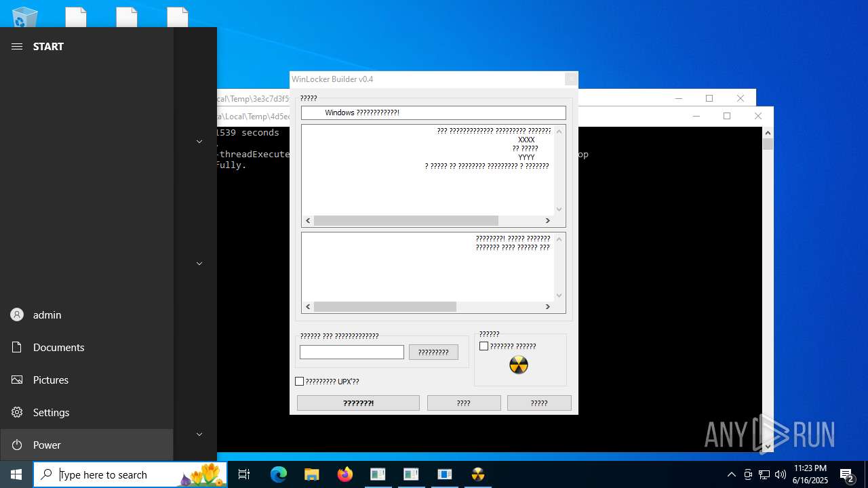Expand the second Start menu group chevron
868x488 pixels.
point(199,263)
